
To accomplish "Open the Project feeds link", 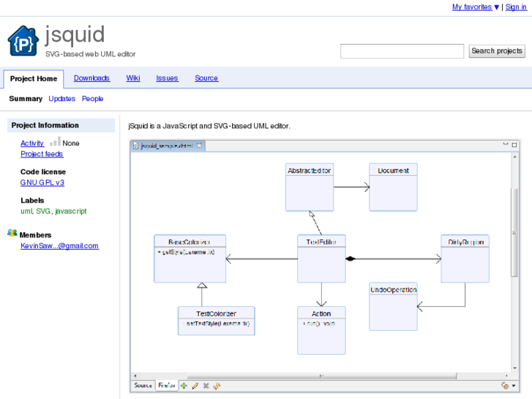I will (x=42, y=154).
